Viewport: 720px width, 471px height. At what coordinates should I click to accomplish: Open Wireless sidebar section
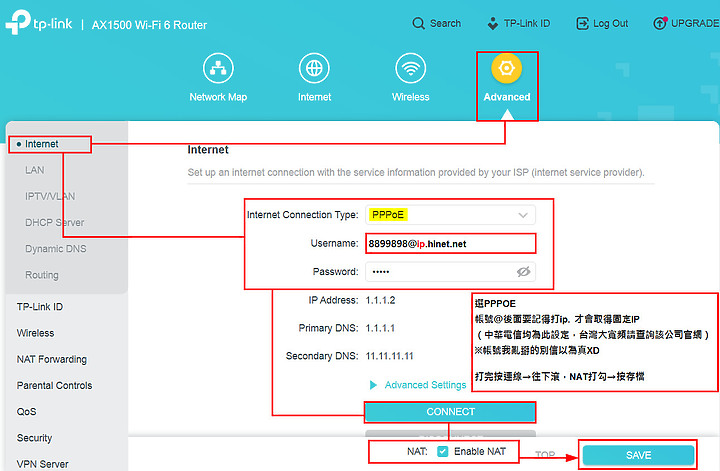[x=35, y=333]
